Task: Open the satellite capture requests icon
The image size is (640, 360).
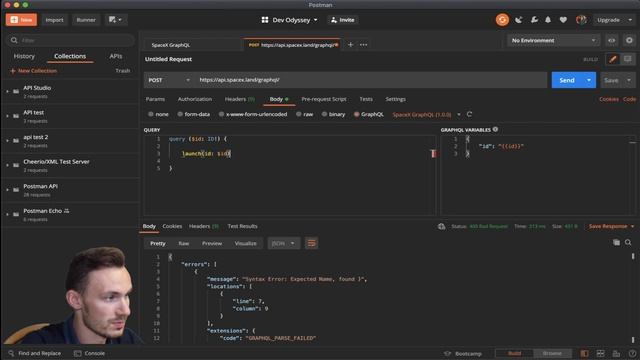Action: 519,20
